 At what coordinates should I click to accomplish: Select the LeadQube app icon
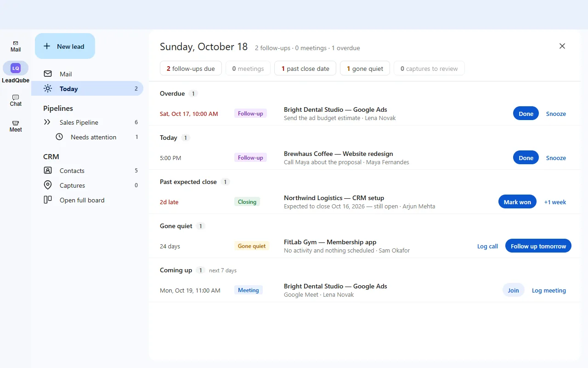tap(16, 68)
